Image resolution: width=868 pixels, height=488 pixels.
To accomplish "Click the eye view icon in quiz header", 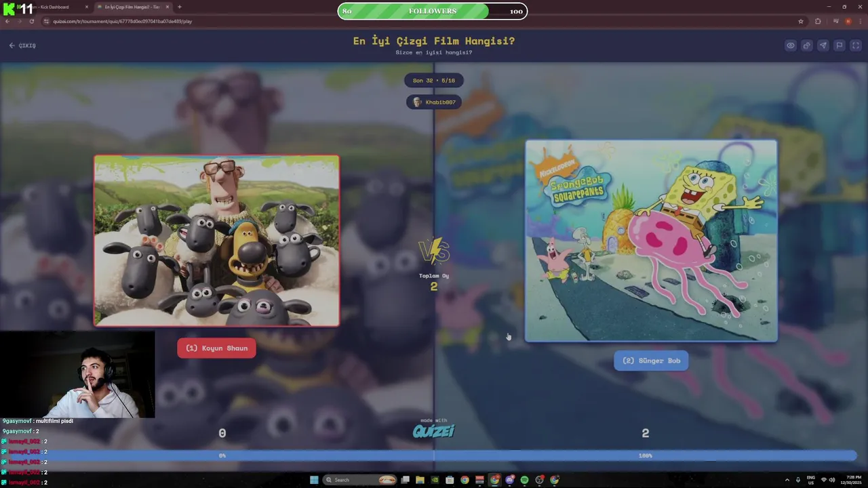I will tap(791, 45).
